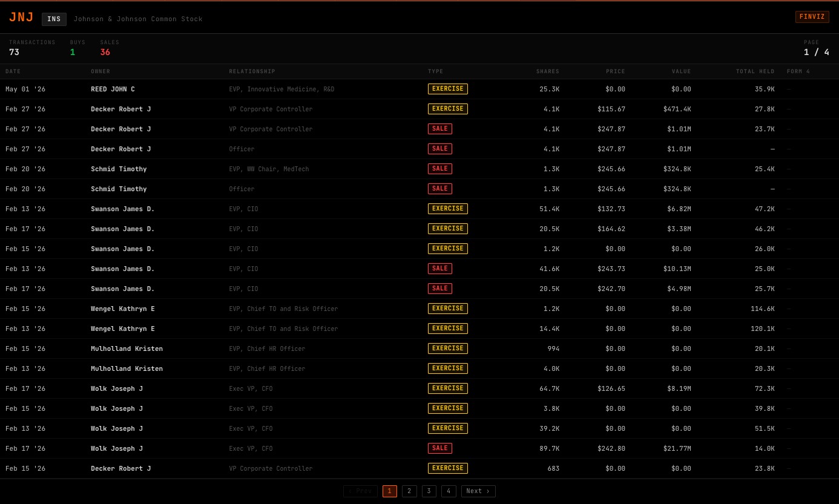Click the Next page button
This screenshot has height=504, width=839.
[x=478, y=491]
